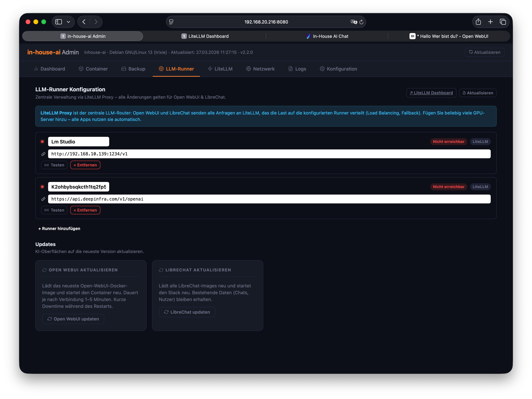Go back with the browser arrow

tap(84, 22)
